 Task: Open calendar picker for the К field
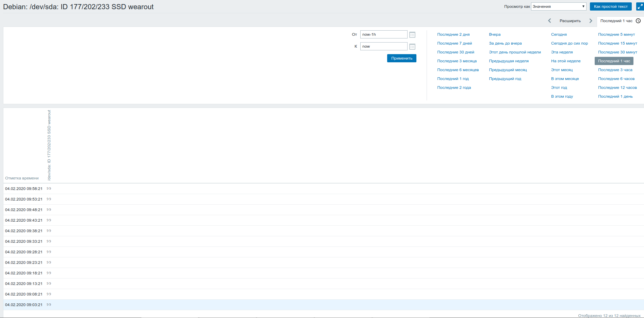click(x=412, y=47)
